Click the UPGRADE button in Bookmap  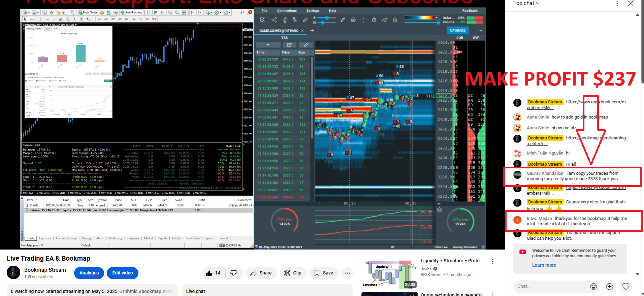click(458, 30)
